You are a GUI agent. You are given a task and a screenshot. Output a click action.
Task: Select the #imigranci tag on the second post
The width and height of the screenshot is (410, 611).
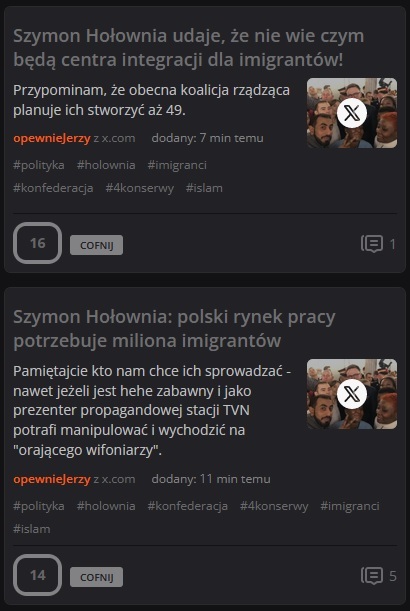pyautogui.click(x=350, y=506)
